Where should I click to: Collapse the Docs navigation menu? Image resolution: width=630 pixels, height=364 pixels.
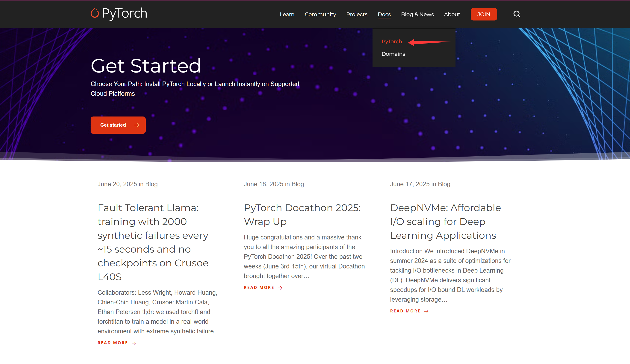pos(384,15)
